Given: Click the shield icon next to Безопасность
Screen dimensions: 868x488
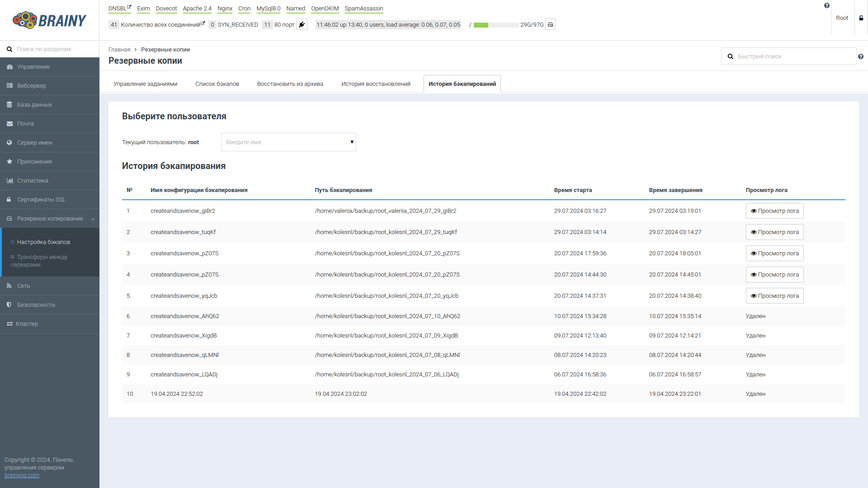Looking at the screenshot, I should click(x=9, y=305).
